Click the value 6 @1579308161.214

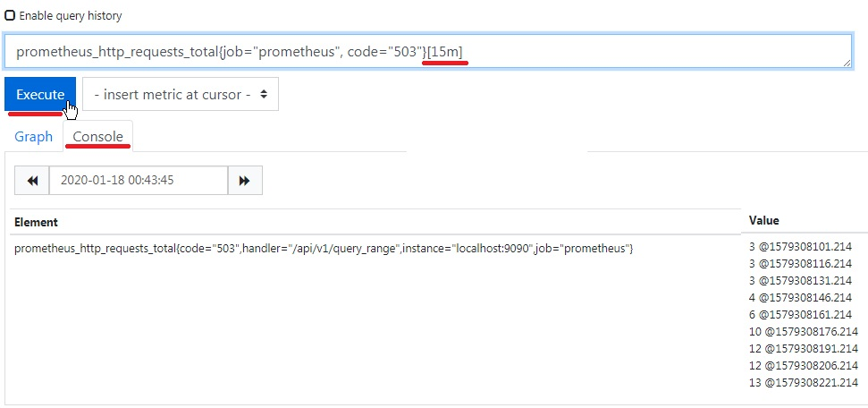[x=800, y=315]
